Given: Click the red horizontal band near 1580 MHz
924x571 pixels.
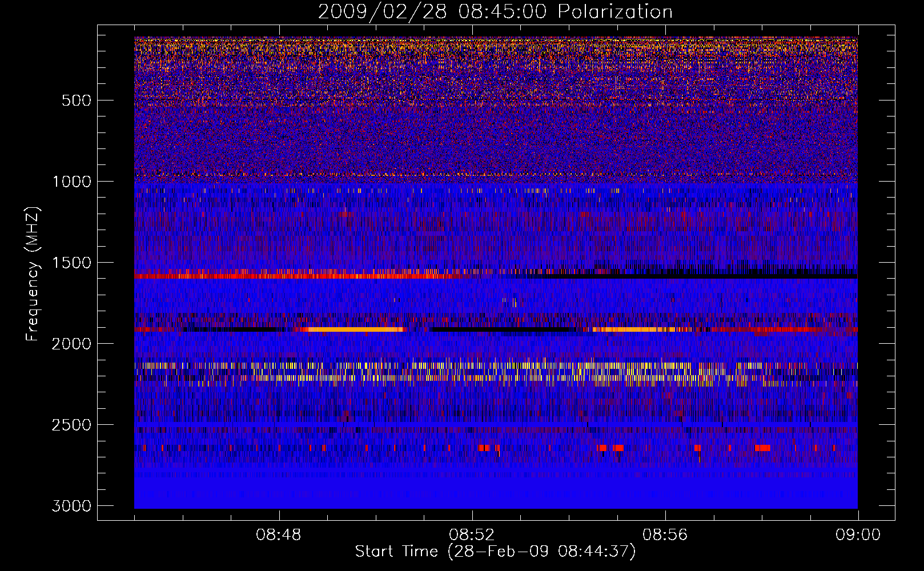Looking at the screenshot, I should point(297,276).
